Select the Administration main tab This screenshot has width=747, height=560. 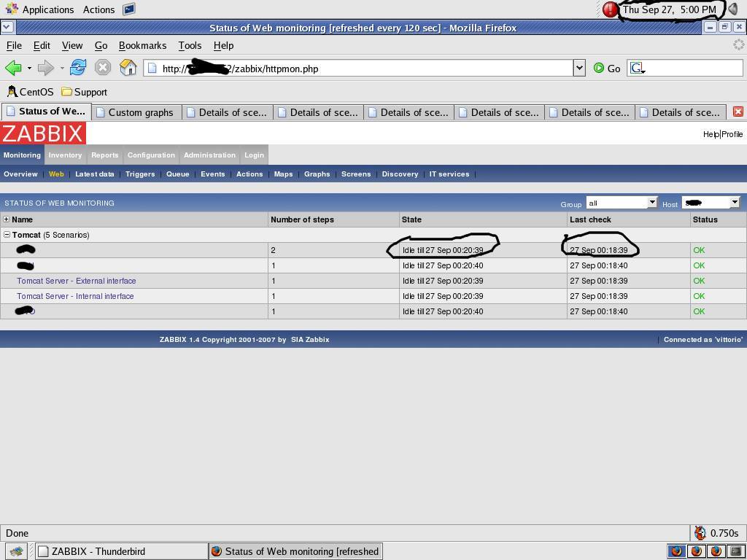(209, 155)
